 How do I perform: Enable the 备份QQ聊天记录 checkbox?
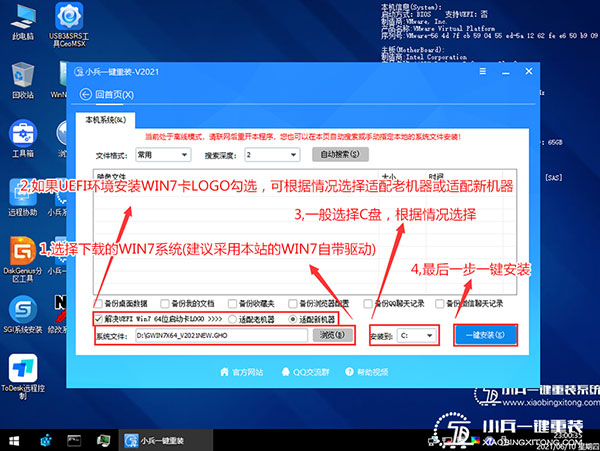pyautogui.click(x=368, y=304)
